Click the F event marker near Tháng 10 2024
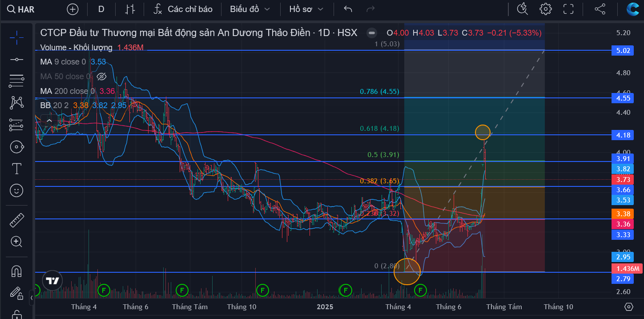The image size is (644, 319). tap(262, 291)
